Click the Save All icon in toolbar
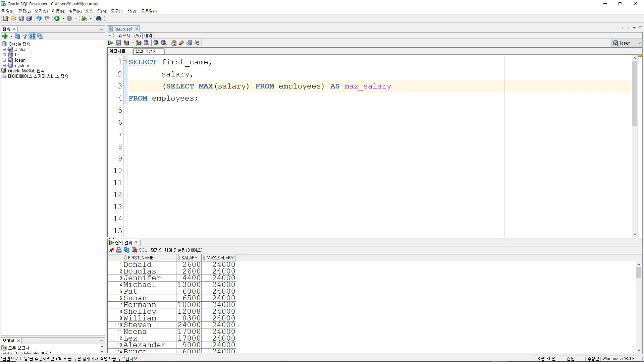 (x=29, y=18)
